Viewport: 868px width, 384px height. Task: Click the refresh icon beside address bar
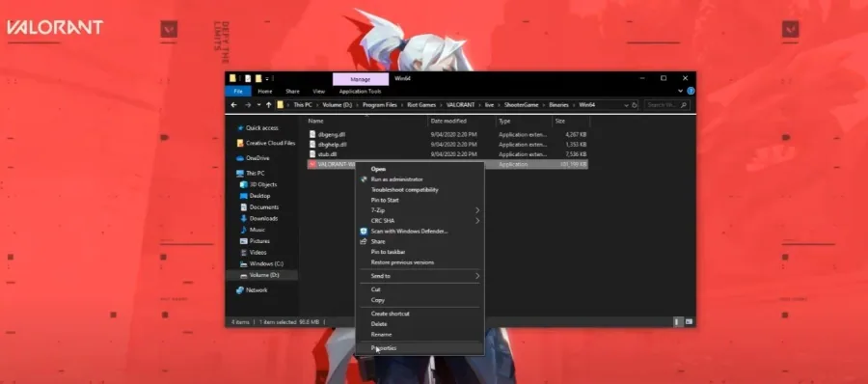click(635, 105)
